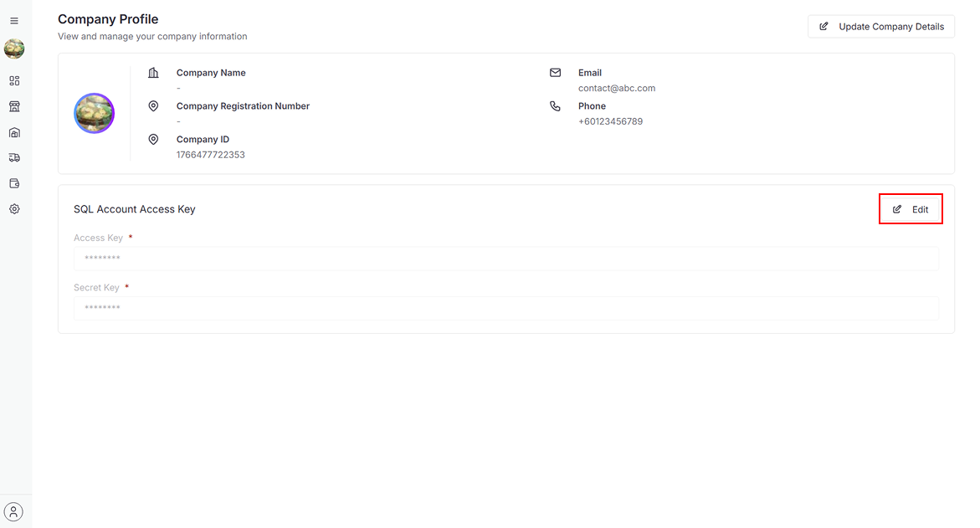Click the Update Company Details button
The width and height of the screenshot is (980, 528).
881,27
